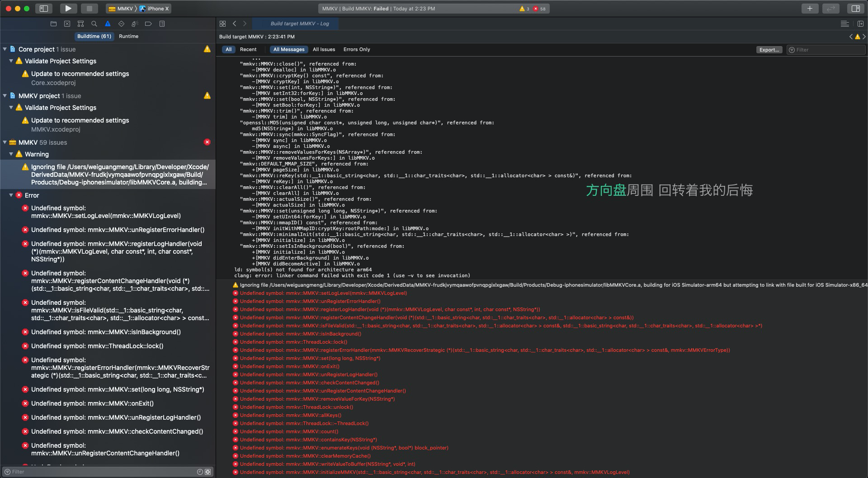Click the editor options lines icon
This screenshot has width=868, height=478.
coord(844,24)
